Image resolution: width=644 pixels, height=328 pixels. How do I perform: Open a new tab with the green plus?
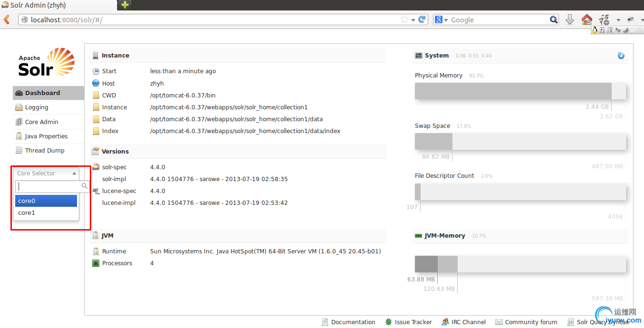(125, 5)
